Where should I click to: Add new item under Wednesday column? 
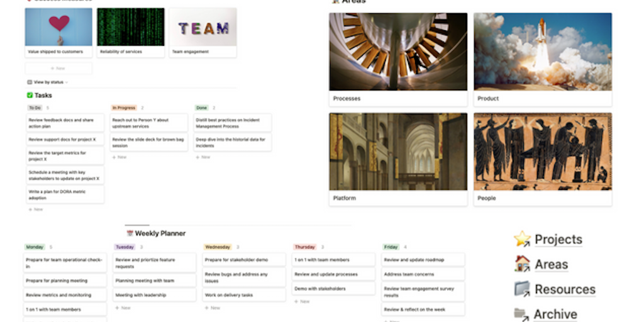tap(213, 308)
